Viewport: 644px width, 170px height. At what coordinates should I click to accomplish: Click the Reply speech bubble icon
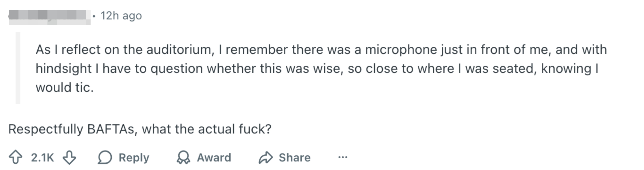pyautogui.click(x=105, y=157)
